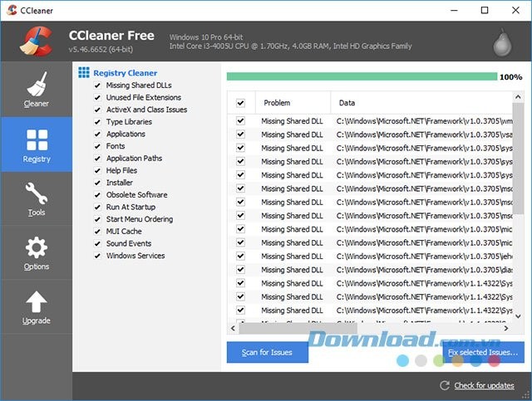Open the Tools wrench icon
532x401 pixels.
click(37, 193)
